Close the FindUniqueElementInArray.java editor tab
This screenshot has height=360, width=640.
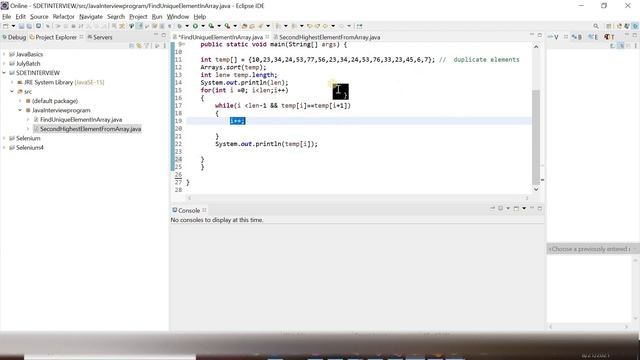click(x=267, y=37)
